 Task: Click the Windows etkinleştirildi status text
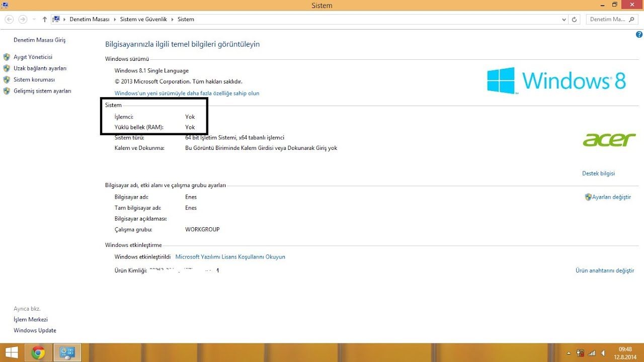click(x=143, y=257)
